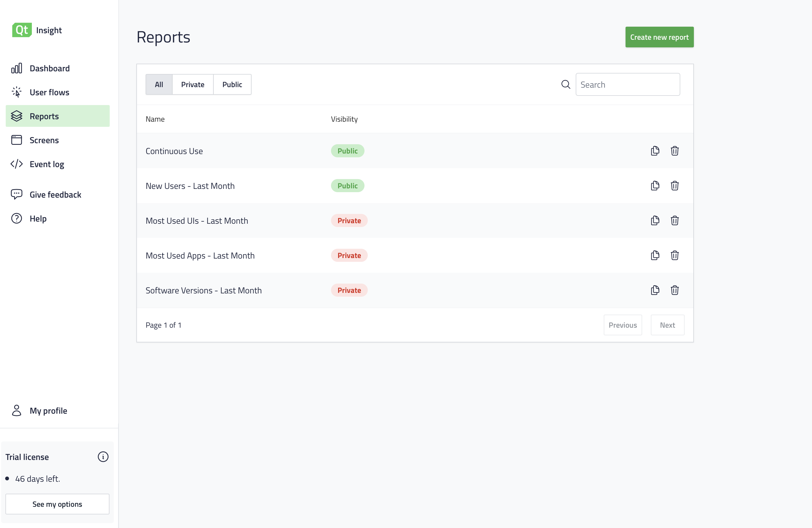This screenshot has height=528, width=812.
Task: Filter reports by All
Action: 159,84
